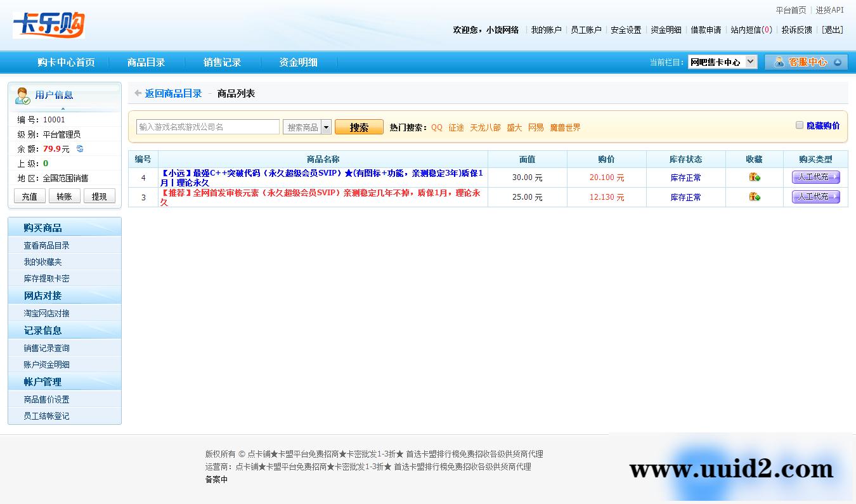The height and width of the screenshot is (504, 856).
Task: Click the game name search input field
Action: [207, 126]
